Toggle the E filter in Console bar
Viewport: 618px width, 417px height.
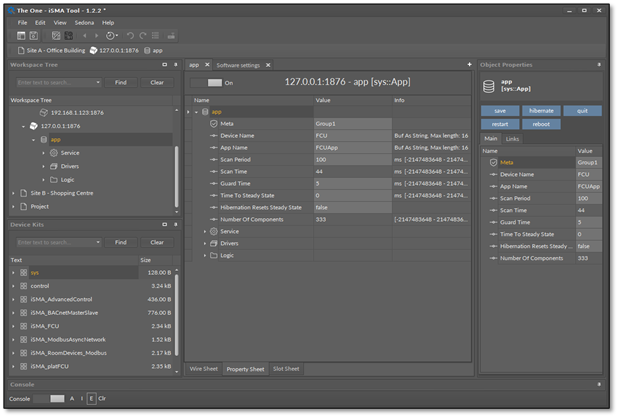click(91, 398)
